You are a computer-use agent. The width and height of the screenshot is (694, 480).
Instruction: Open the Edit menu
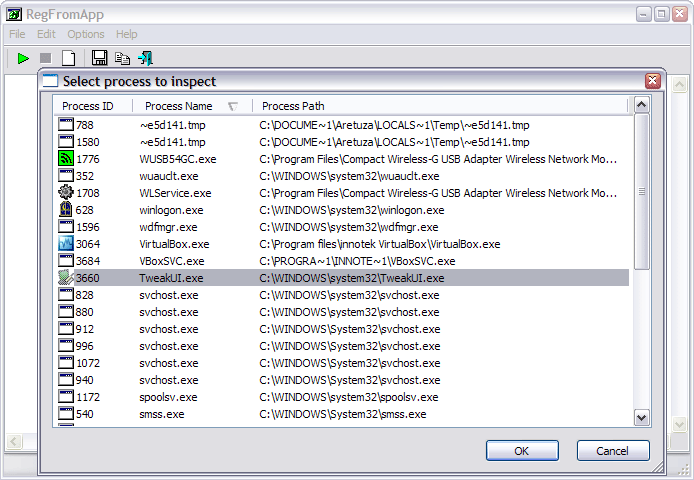46,34
